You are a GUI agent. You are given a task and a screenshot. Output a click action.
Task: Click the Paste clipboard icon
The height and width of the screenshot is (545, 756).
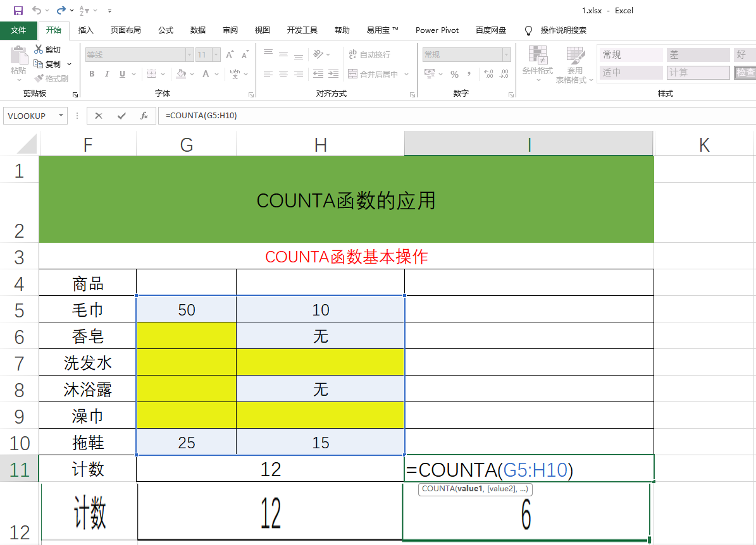19,55
